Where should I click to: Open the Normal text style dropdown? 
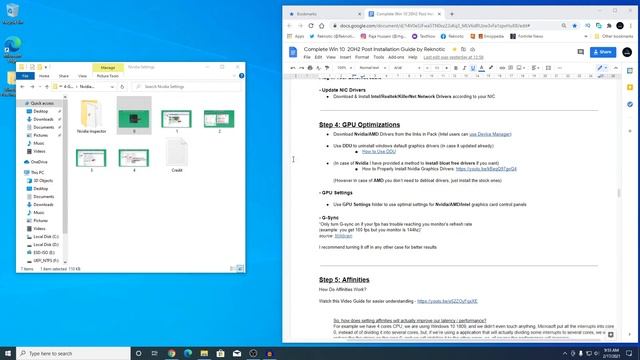click(372, 68)
